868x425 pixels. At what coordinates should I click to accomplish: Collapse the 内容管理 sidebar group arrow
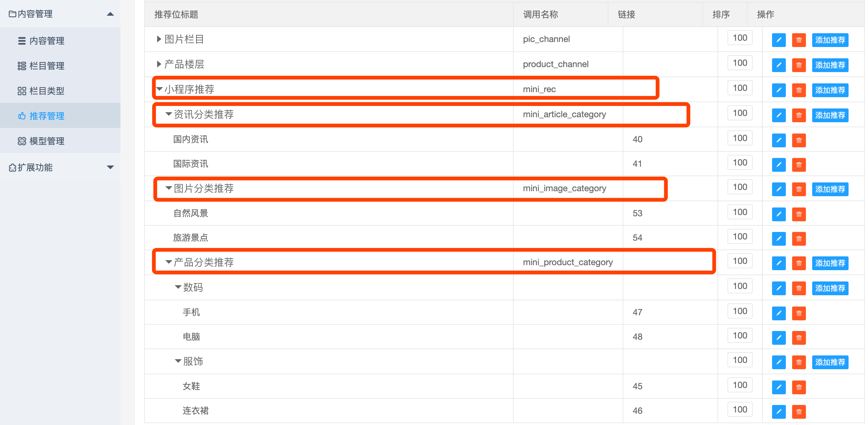[110, 14]
